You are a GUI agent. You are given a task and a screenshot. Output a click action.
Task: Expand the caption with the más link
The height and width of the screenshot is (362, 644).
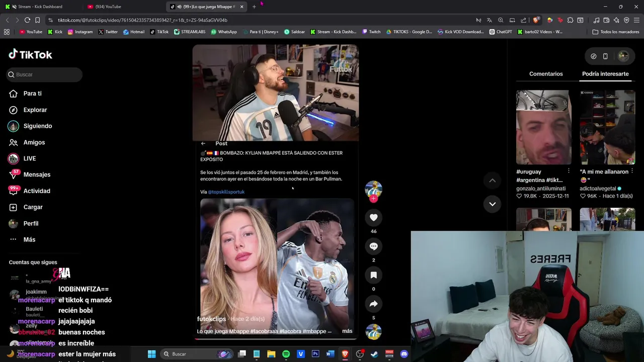pyautogui.click(x=347, y=331)
